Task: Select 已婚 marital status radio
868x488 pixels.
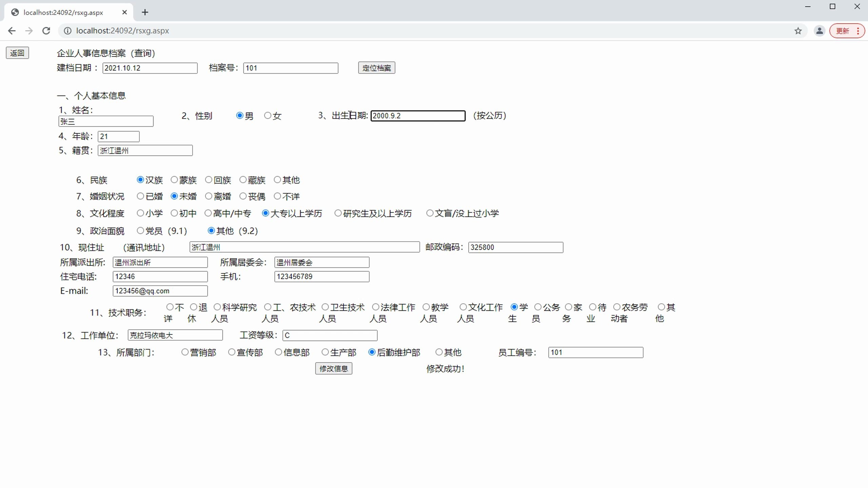Action: [x=140, y=196]
